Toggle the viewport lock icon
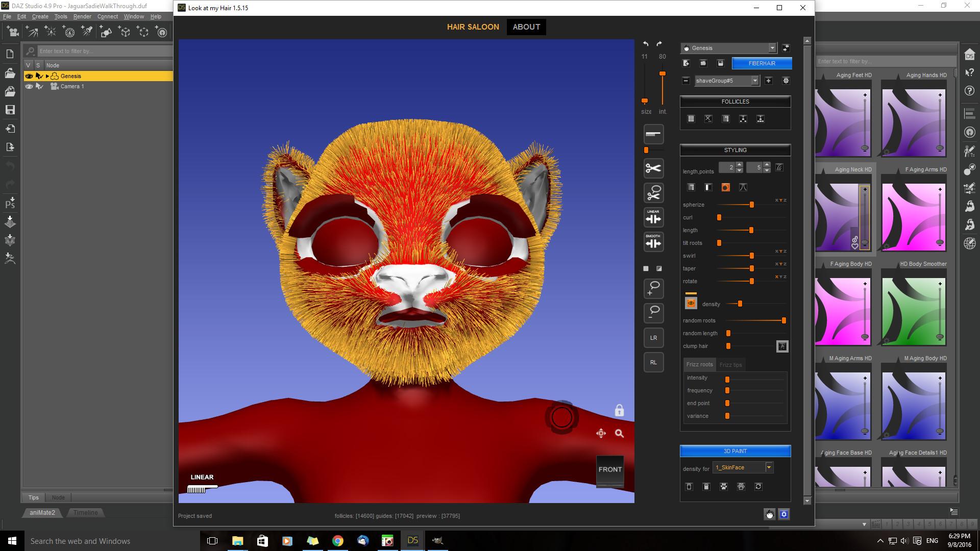980x551 pixels. [x=619, y=410]
